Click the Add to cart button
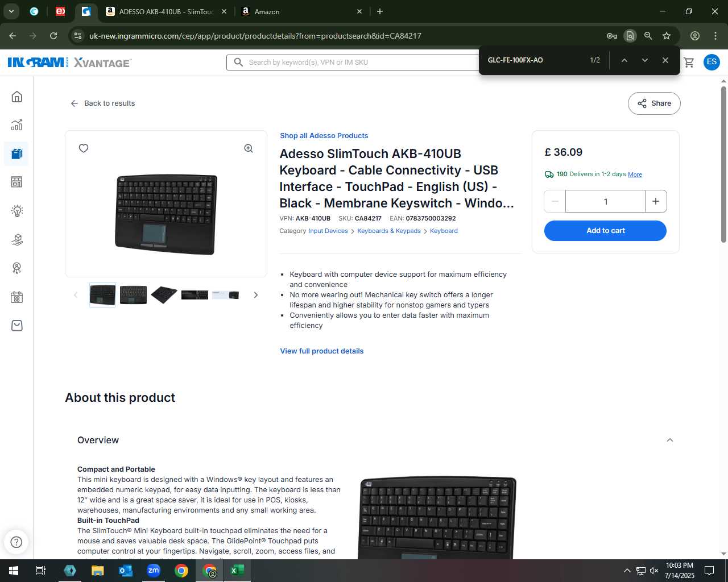 click(605, 231)
